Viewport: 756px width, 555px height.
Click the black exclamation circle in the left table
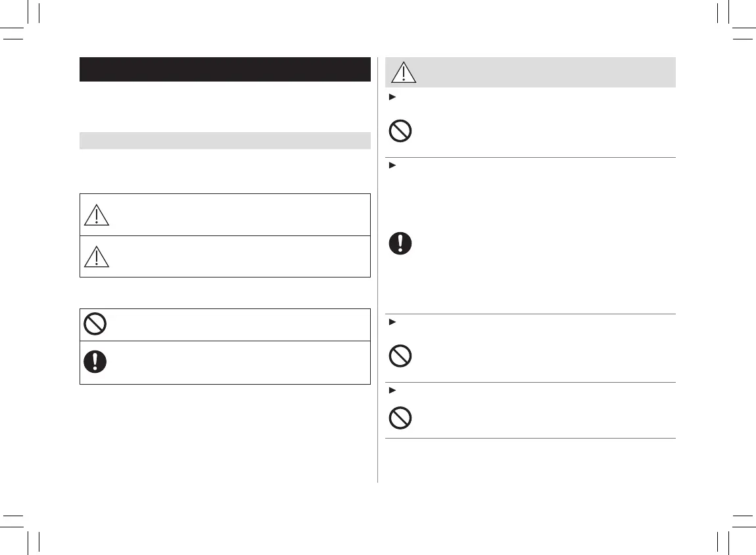tap(96, 362)
